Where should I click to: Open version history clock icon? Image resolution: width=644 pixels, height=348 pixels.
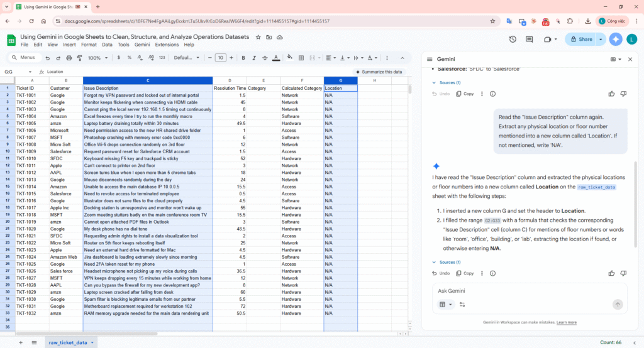513,40
